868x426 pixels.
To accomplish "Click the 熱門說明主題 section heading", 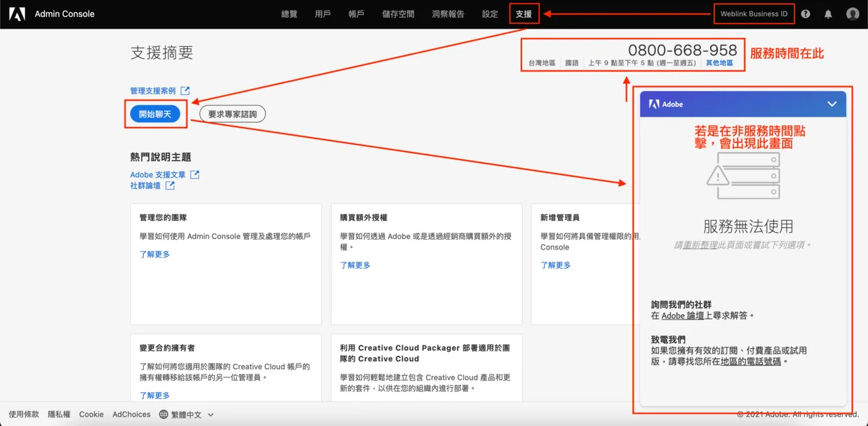I will (x=161, y=157).
